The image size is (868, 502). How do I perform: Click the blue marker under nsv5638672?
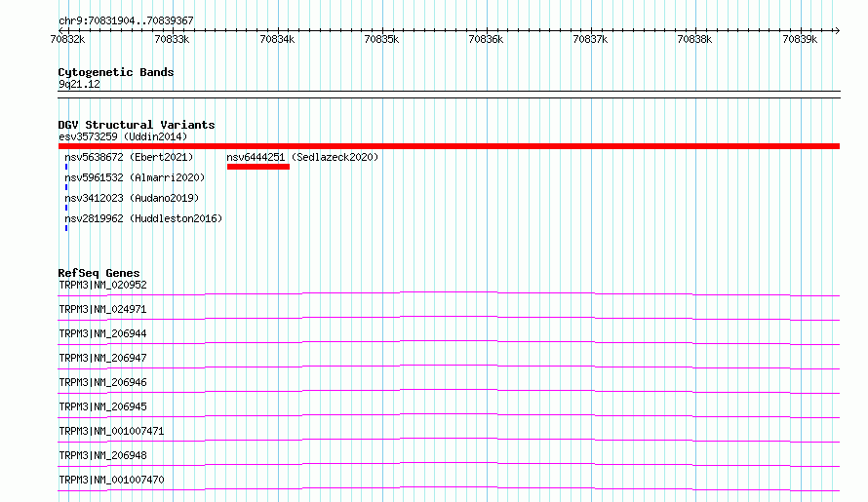point(66,167)
